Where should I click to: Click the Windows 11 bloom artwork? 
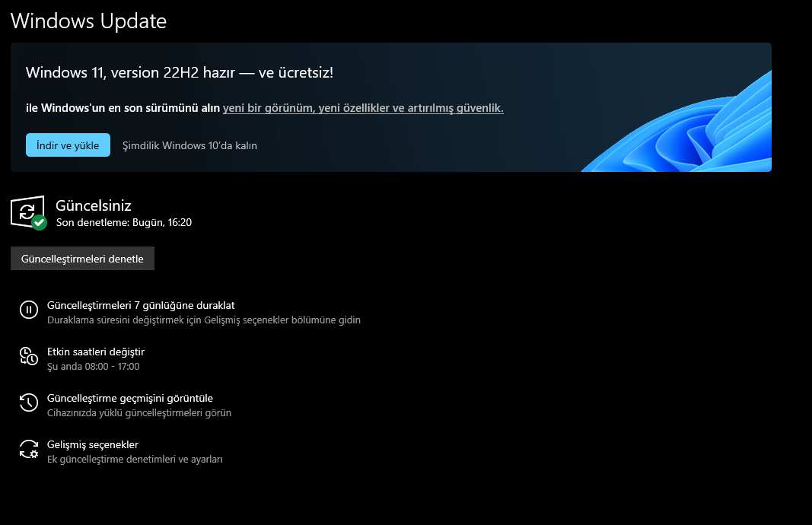coord(677,123)
